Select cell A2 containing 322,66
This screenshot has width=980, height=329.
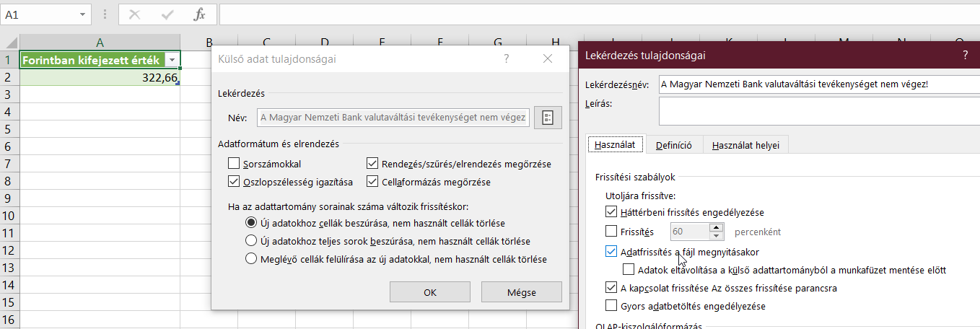click(100, 77)
